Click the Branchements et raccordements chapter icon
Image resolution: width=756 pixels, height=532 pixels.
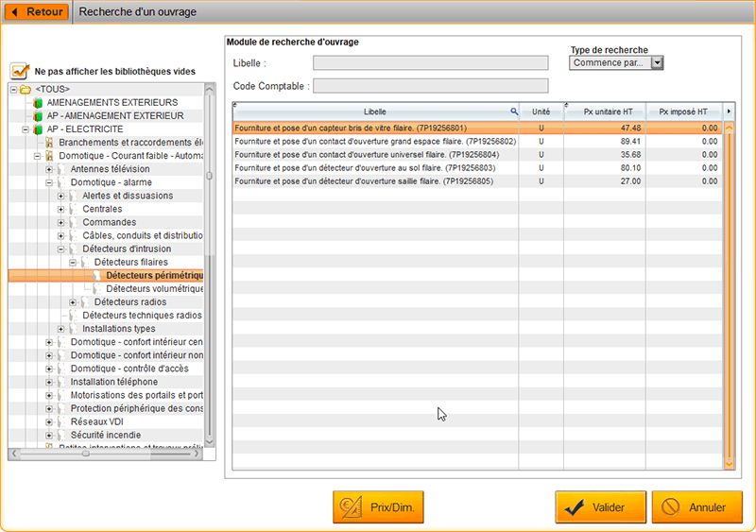tap(49, 143)
